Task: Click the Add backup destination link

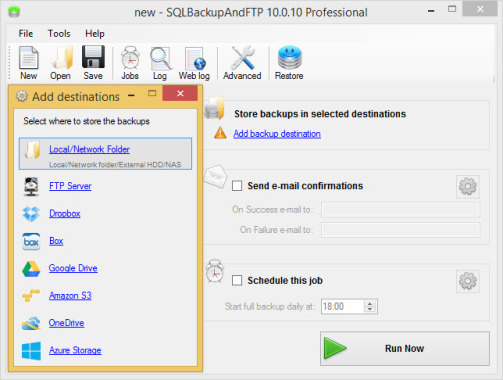Action: point(277,134)
